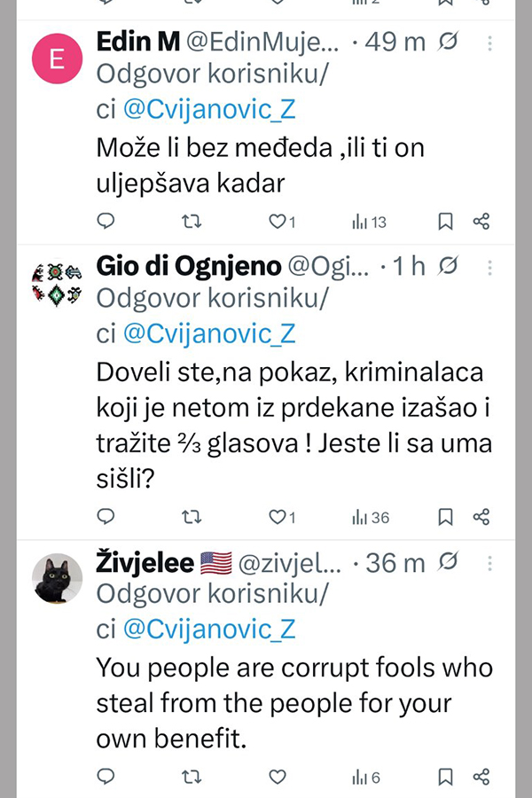Retweet Edin M's tweet
532x798 pixels.
point(192,222)
